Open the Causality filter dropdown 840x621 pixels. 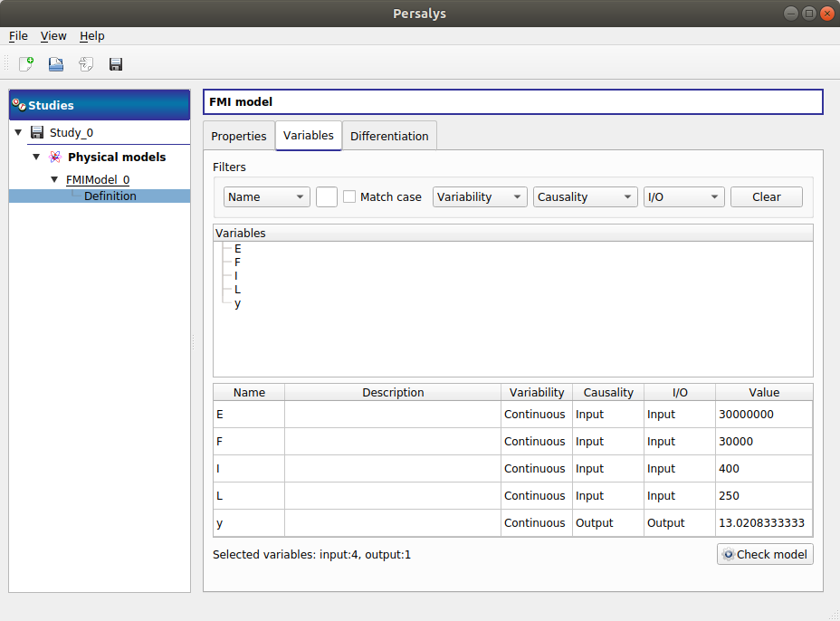584,196
